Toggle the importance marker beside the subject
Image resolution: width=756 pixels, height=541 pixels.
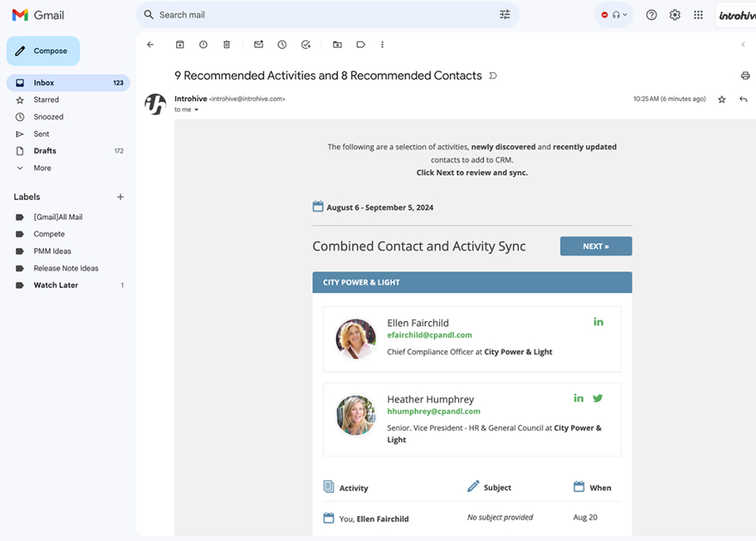[x=492, y=76]
